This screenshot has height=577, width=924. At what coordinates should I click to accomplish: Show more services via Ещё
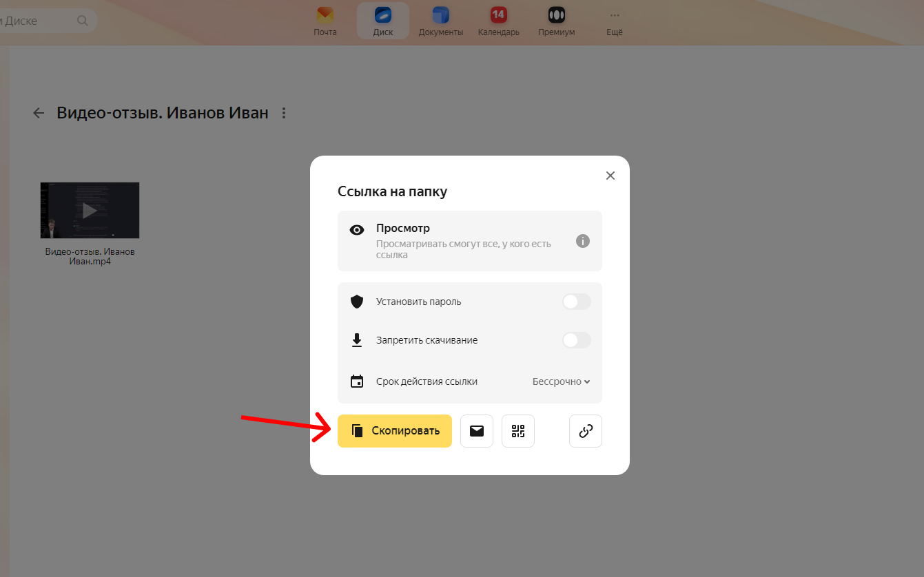[x=615, y=21]
